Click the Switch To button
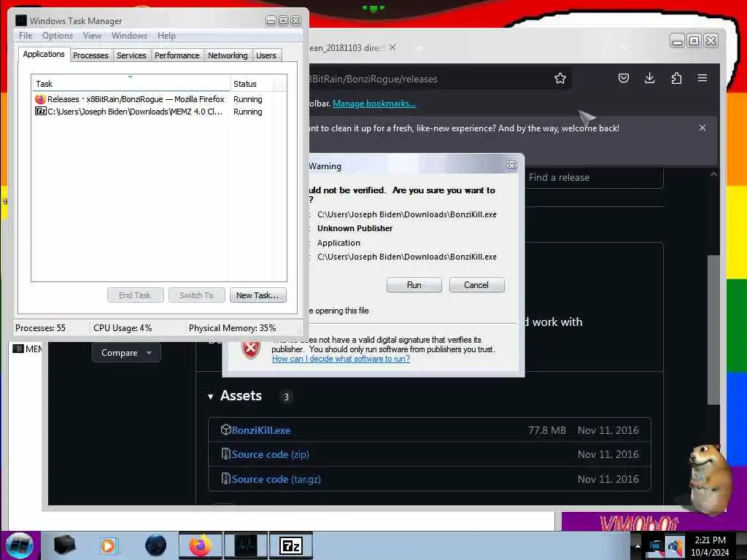The width and height of the screenshot is (747, 560). click(196, 295)
